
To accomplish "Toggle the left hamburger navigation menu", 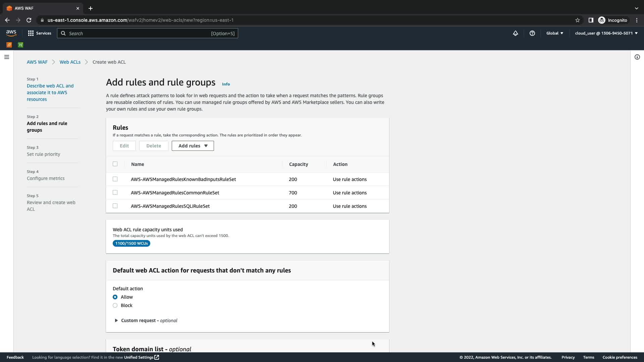I will pyautogui.click(x=7, y=57).
